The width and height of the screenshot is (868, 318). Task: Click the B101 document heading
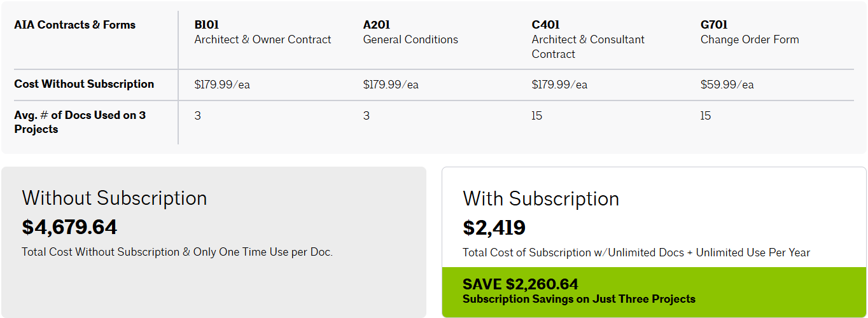pyautogui.click(x=207, y=25)
